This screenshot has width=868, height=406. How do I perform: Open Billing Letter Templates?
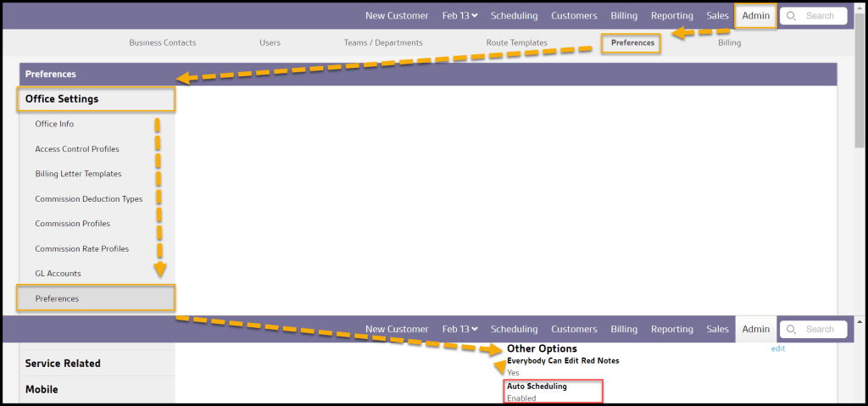click(78, 174)
